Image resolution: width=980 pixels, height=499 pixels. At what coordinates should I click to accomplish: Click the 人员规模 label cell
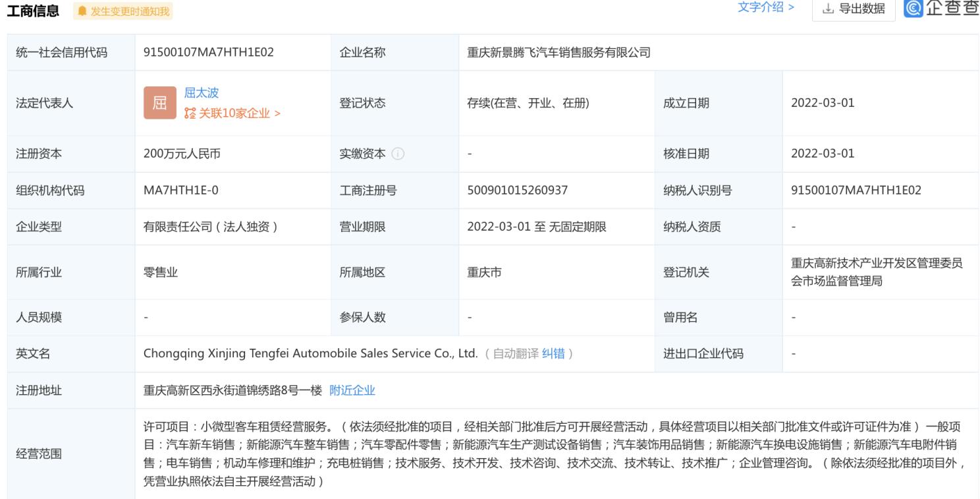[x=70, y=318]
